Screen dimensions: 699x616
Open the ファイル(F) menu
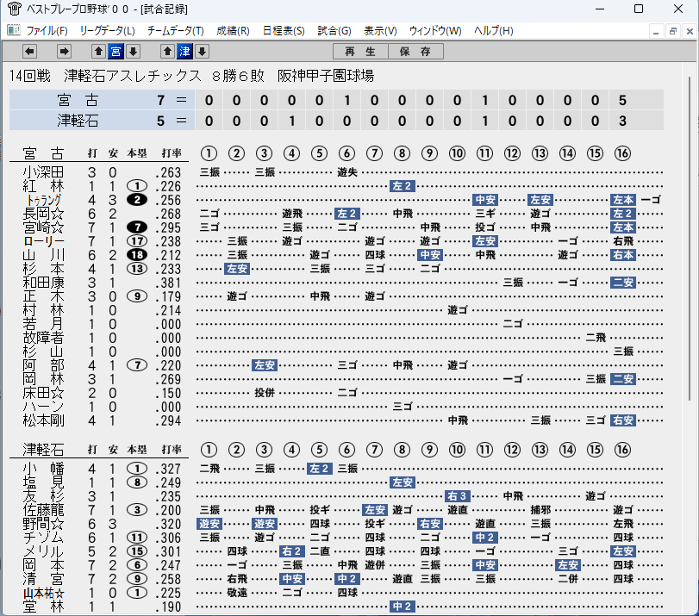(47, 31)
